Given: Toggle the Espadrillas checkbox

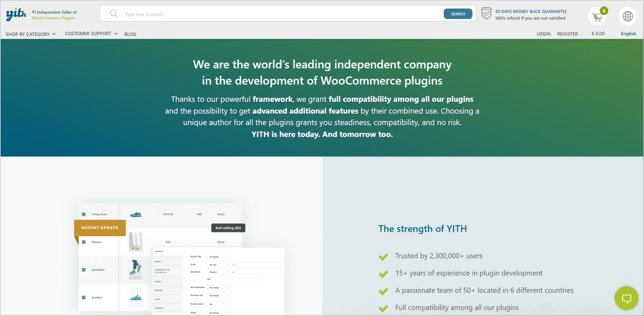Looking at the screenshot, I should coord(84,270).
